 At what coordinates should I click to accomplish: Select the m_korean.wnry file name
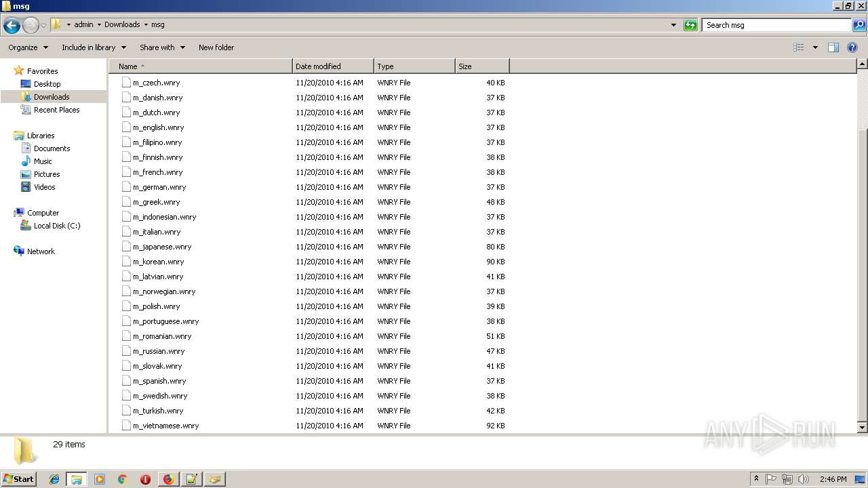[159, 262]
